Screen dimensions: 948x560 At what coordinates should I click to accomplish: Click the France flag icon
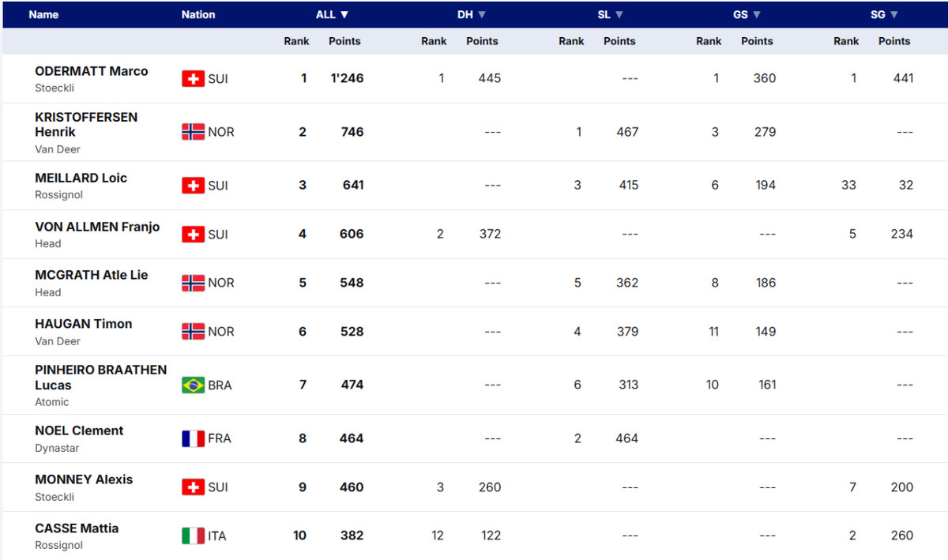point(193,438)
